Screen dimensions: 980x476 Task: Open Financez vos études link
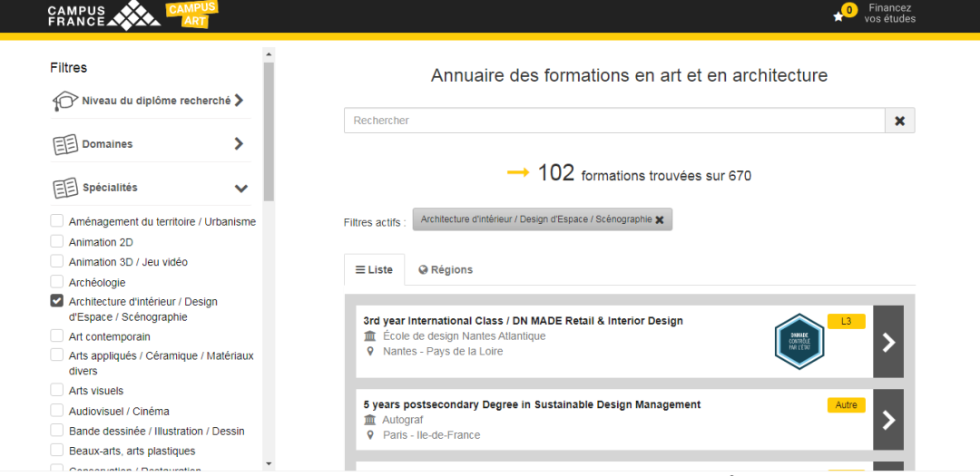pyautogui.click(x=890, y=14)
